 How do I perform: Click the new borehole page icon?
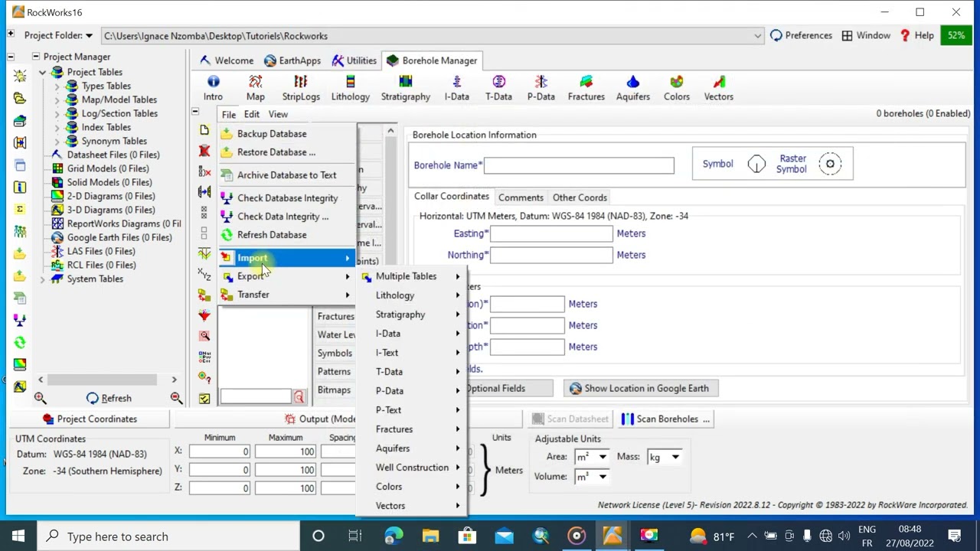[x=204, y=130]
